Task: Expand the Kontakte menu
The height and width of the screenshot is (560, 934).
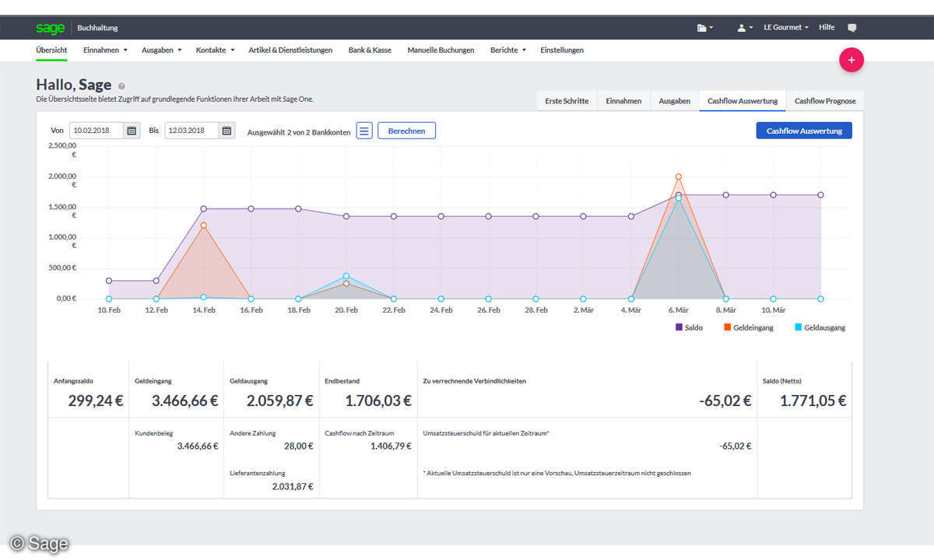Action: [215, 50]
